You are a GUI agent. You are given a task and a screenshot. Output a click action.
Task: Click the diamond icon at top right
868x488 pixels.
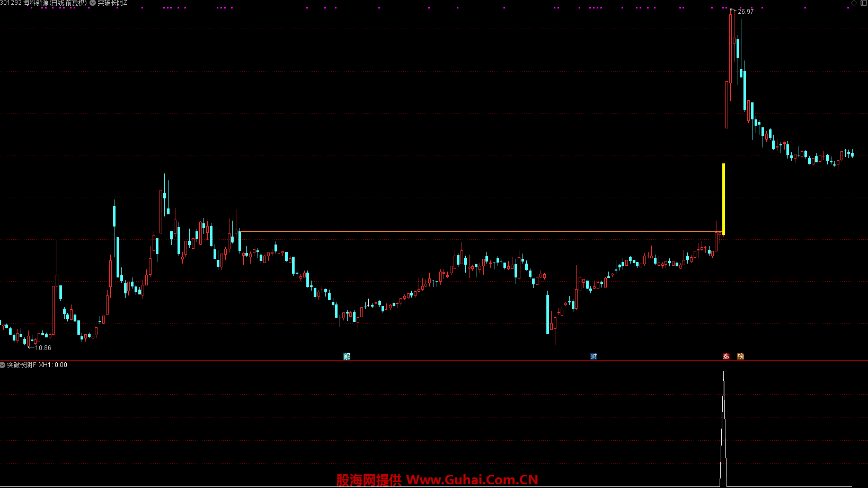click(854, 3)
